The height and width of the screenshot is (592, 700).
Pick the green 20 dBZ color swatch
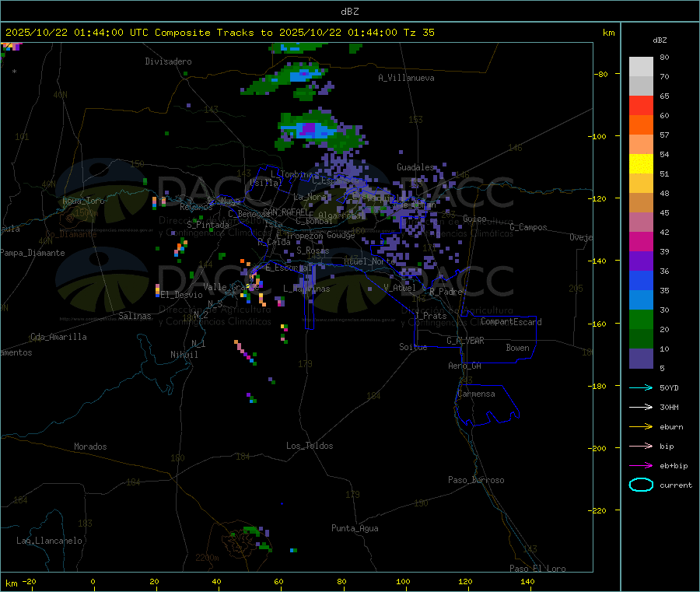click(641, 319)
